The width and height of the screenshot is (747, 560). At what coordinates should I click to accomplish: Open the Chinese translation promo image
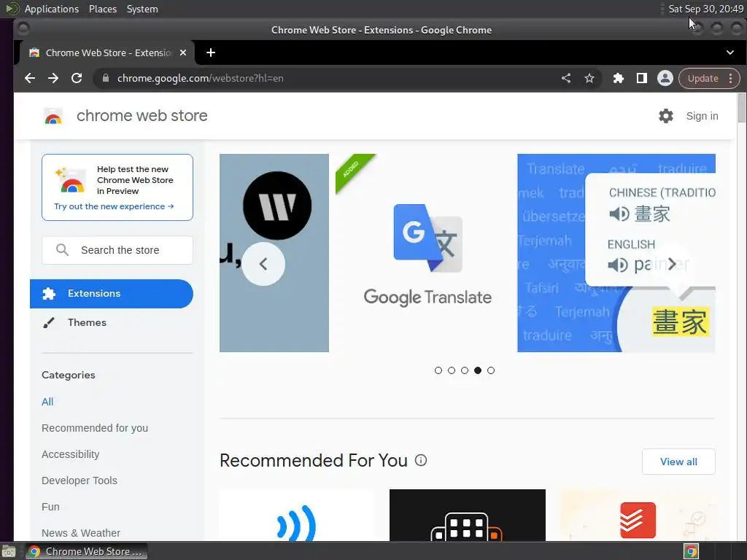tap(616, 253)
